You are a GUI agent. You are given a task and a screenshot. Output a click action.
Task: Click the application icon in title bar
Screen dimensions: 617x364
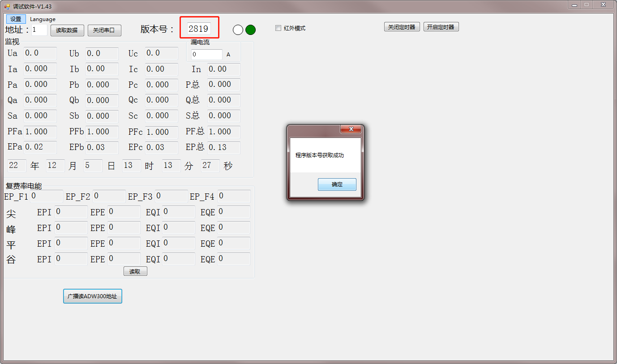[x=7, y=7]
